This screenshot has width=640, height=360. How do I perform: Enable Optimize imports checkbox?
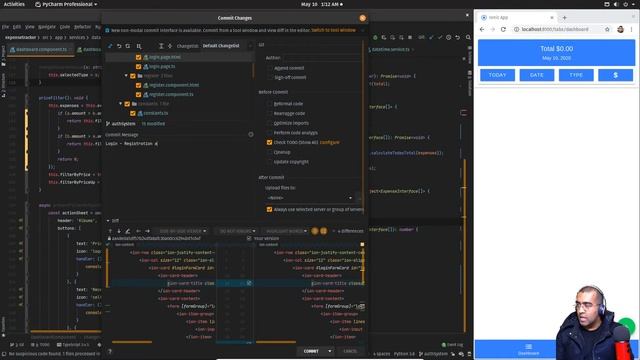[x=269, y=123]
